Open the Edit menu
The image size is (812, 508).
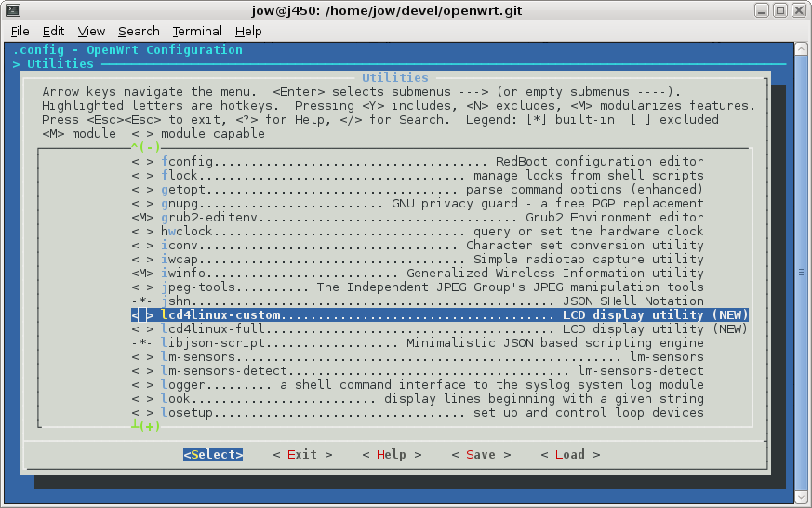(x=53, y=31)
